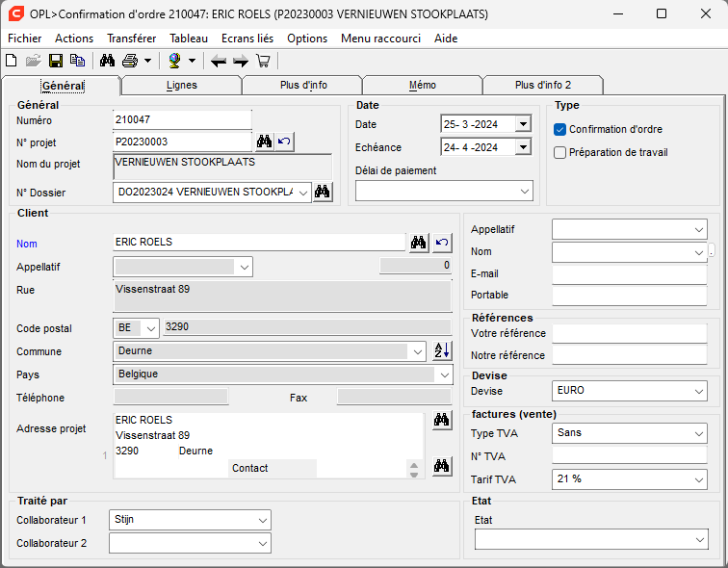The image size is (728, 568).
Task: Enable the Préparation de travail checkbox
Action: point(559,153)
